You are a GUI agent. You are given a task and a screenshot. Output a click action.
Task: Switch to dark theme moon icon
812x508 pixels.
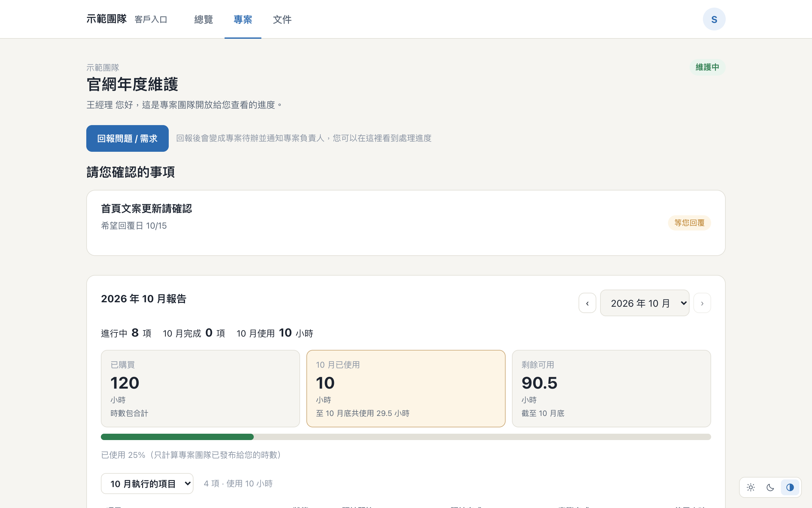tap(770, 487)
